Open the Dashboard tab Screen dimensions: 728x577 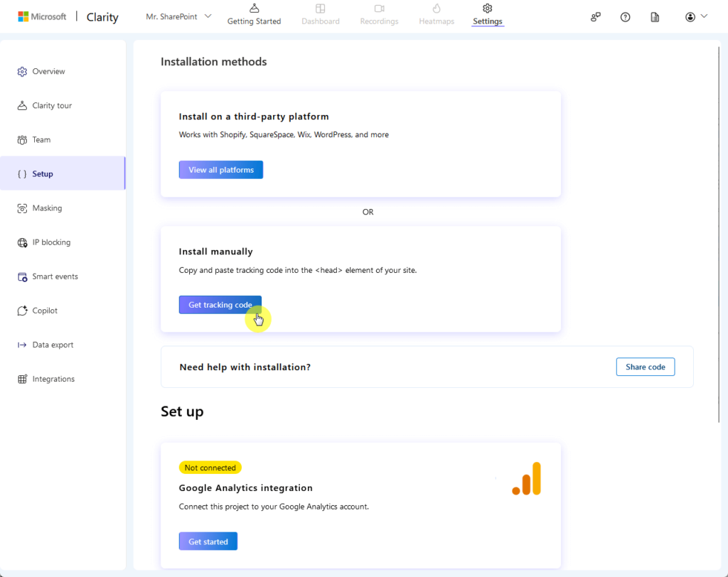coord(321,15)
